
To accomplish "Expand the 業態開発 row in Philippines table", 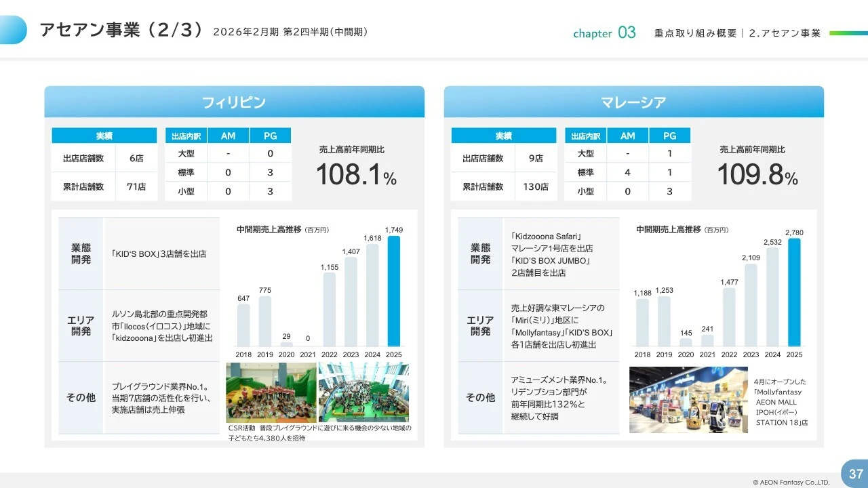I will click(x=81, y=252).
